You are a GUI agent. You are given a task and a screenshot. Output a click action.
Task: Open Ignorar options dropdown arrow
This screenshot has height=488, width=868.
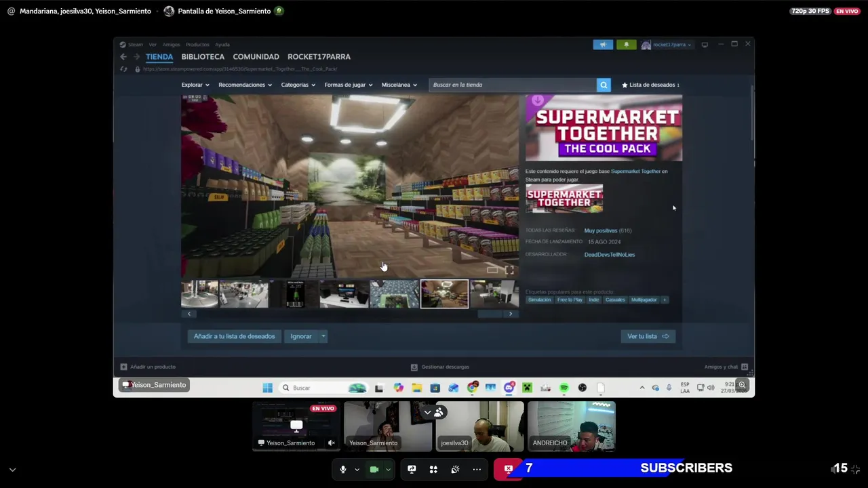[323, 336]
